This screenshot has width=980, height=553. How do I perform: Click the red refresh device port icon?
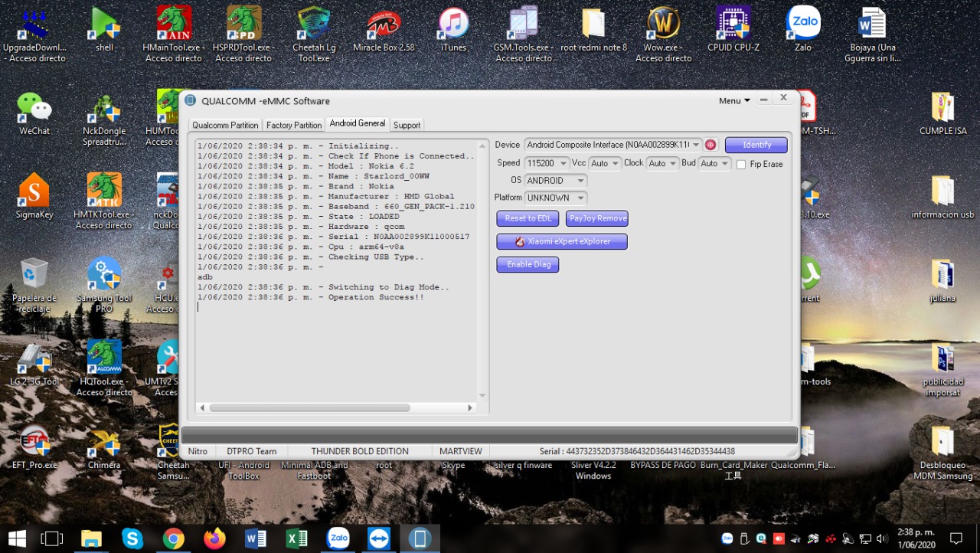[710, 145]
